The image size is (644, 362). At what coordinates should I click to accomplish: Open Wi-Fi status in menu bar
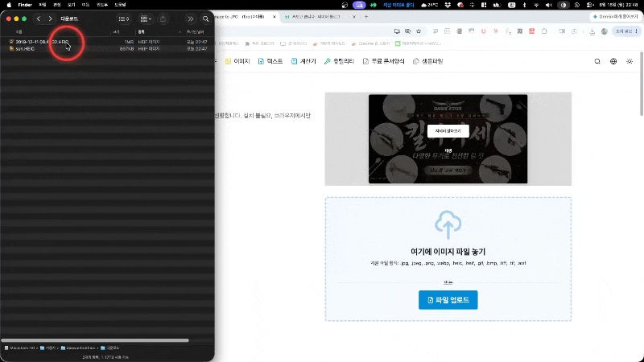click(x=536, y=5)
